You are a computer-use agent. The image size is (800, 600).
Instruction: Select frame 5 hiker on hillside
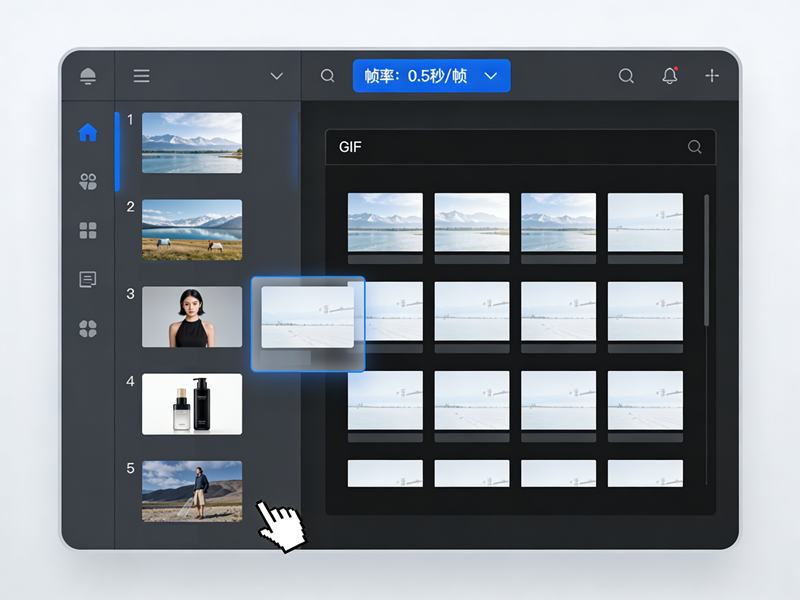[x=192, y=491]
